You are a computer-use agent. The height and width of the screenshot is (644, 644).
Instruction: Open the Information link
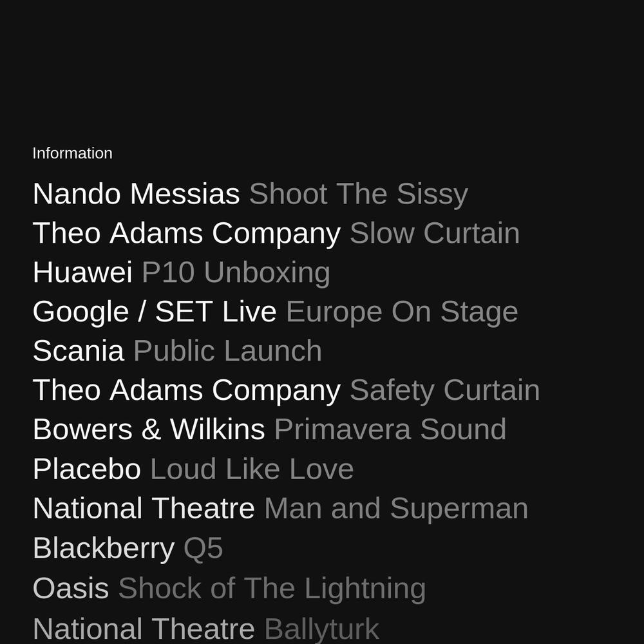click(x=72, y=153)
